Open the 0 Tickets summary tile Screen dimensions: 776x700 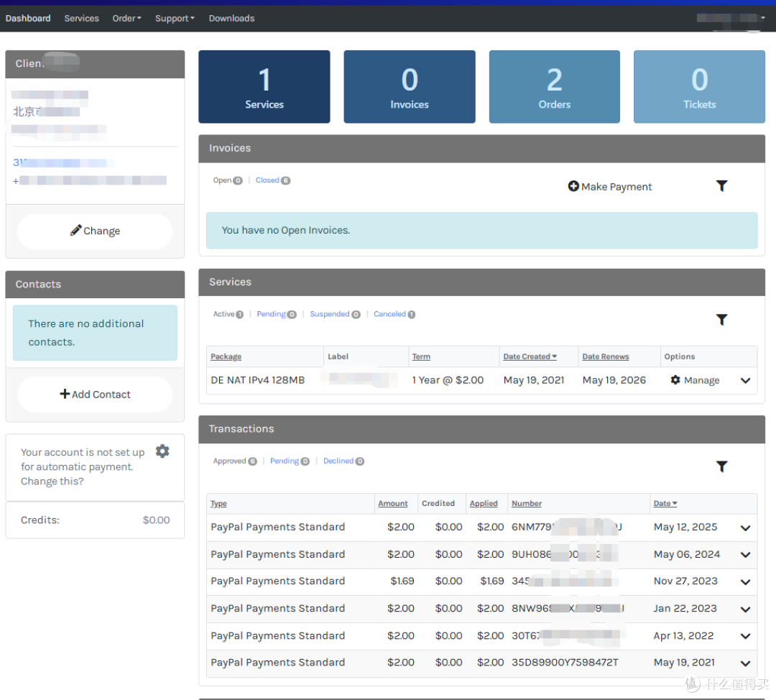coord(699,87)
